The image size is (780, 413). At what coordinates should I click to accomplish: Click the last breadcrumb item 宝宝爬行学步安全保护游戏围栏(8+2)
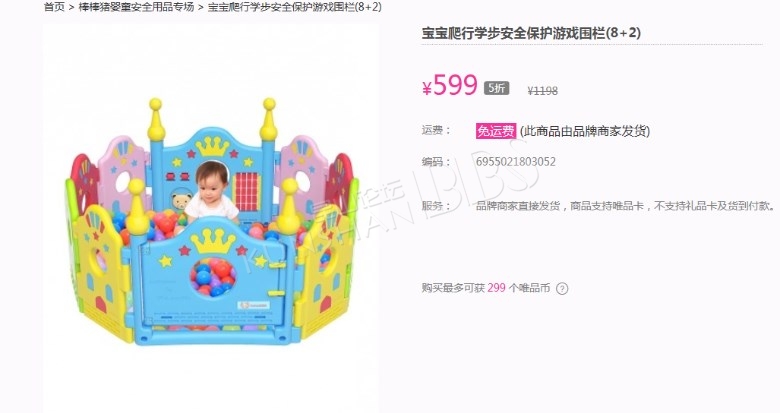point(294,6)
